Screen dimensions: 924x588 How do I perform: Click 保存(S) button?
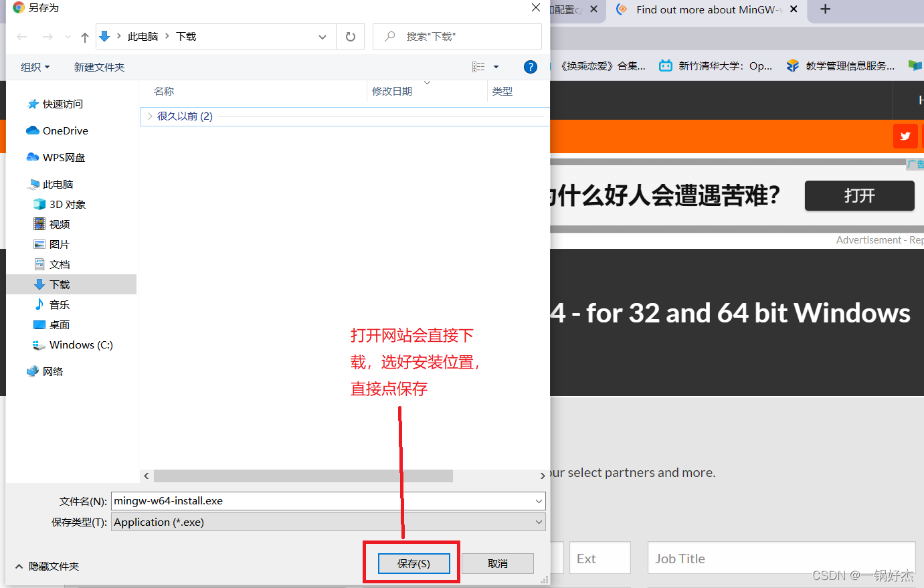pos(413,563)
